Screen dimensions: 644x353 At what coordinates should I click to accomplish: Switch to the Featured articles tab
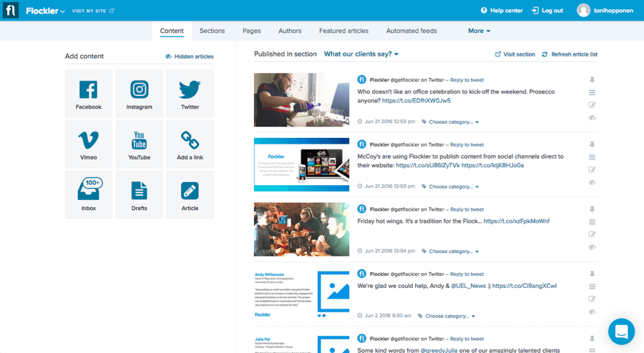pos(343,31)
